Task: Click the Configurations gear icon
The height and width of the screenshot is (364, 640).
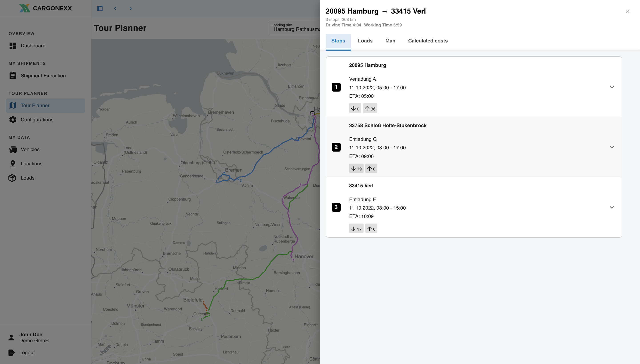Action: click(13, 120)
